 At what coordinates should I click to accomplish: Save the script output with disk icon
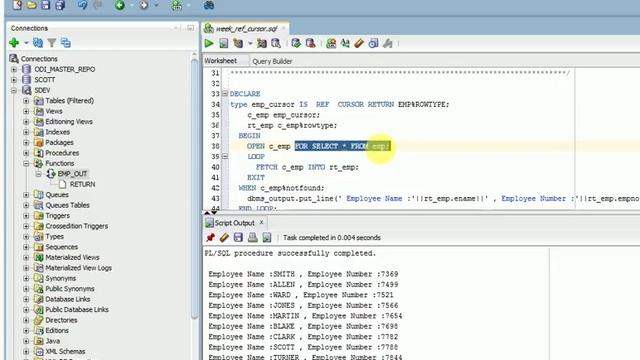(x=238, y=237)
